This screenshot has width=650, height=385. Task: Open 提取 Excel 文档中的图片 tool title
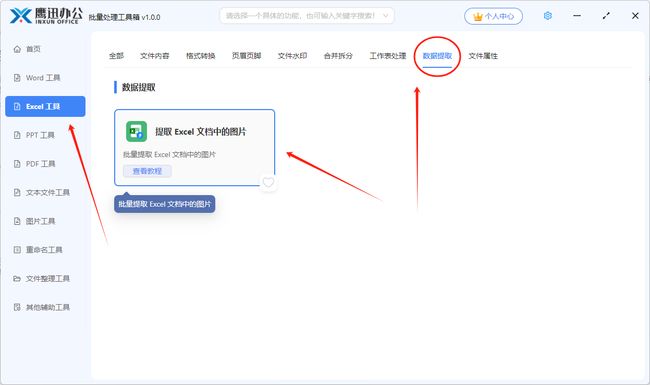[201, 132]
